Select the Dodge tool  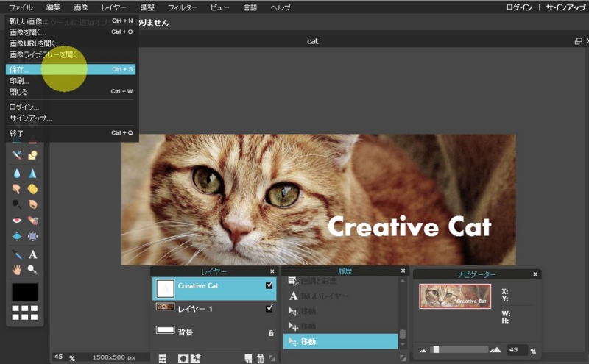pos(17,204)
